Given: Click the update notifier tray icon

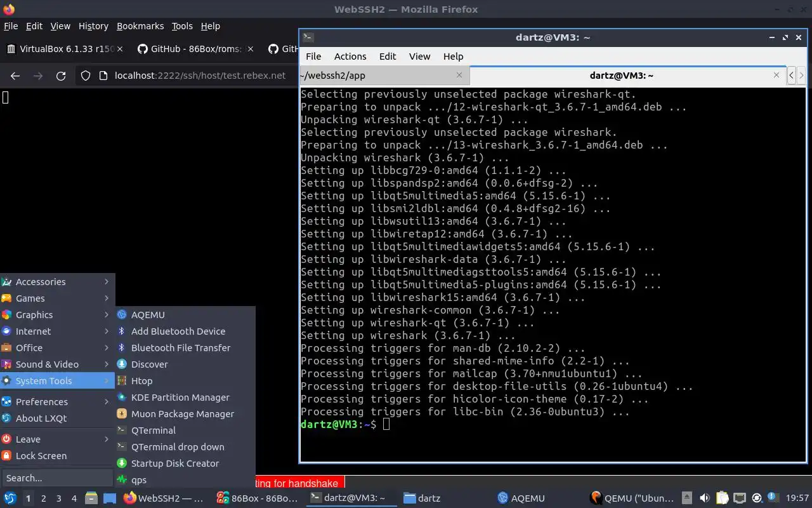Looking at the screenshot, I should pos(756,498).
